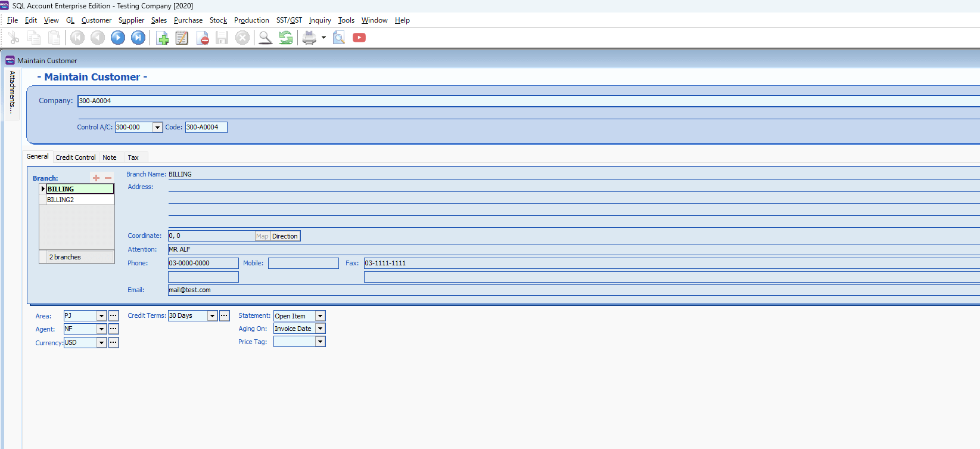Screen dimensions: 980x449
Task: Go to the next record
Action: (x=118, y=38)
